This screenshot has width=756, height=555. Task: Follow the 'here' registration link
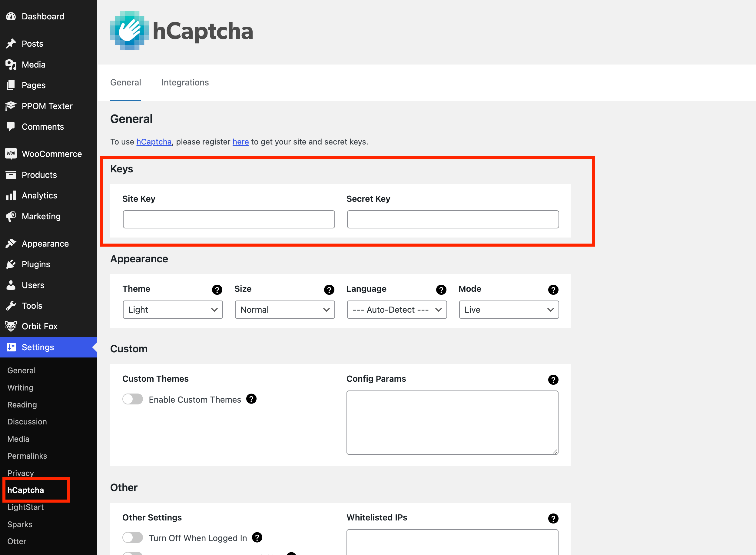(x=240, y=142)
